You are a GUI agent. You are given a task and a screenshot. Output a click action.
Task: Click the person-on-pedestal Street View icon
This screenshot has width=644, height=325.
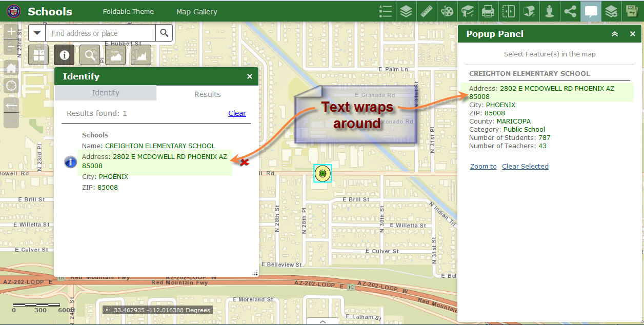click(x=550, y=11)
